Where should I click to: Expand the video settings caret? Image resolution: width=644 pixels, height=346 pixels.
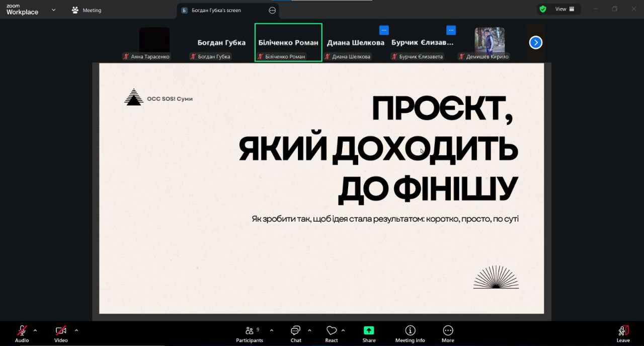[76, 330]
